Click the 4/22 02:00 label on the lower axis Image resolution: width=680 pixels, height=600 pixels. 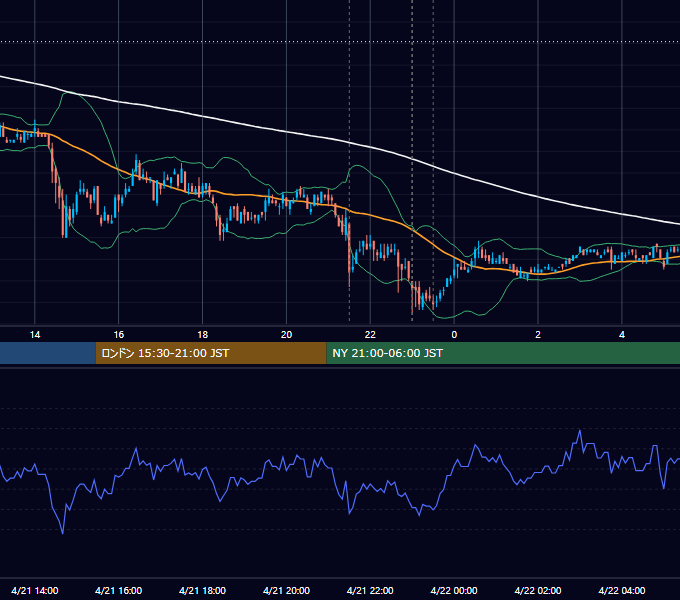(538, 590)
